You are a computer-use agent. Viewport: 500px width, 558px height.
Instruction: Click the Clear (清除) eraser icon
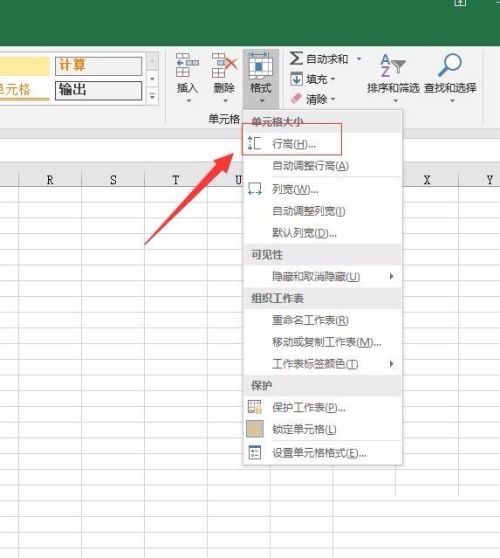[x=296, y=99]
